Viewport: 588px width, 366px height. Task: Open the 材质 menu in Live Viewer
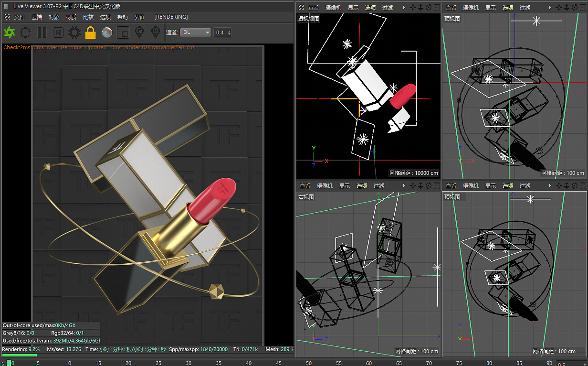[x=71, y=17]
